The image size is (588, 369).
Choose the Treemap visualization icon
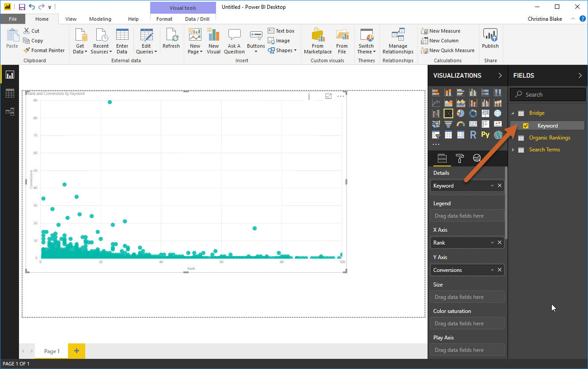coord(486,113)
